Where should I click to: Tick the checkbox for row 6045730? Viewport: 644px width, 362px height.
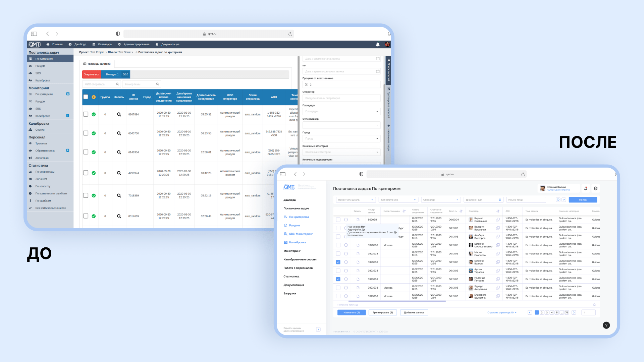(x=86, y=133)
